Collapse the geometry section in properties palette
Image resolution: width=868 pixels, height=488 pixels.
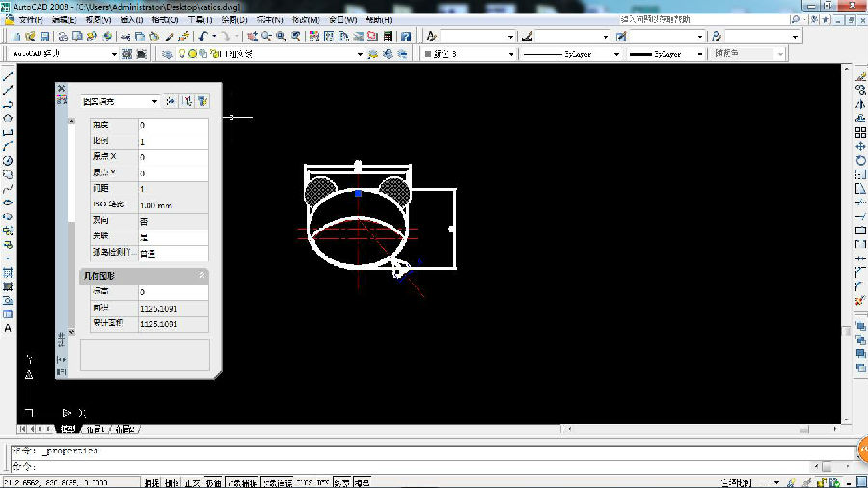click(202, 276)
